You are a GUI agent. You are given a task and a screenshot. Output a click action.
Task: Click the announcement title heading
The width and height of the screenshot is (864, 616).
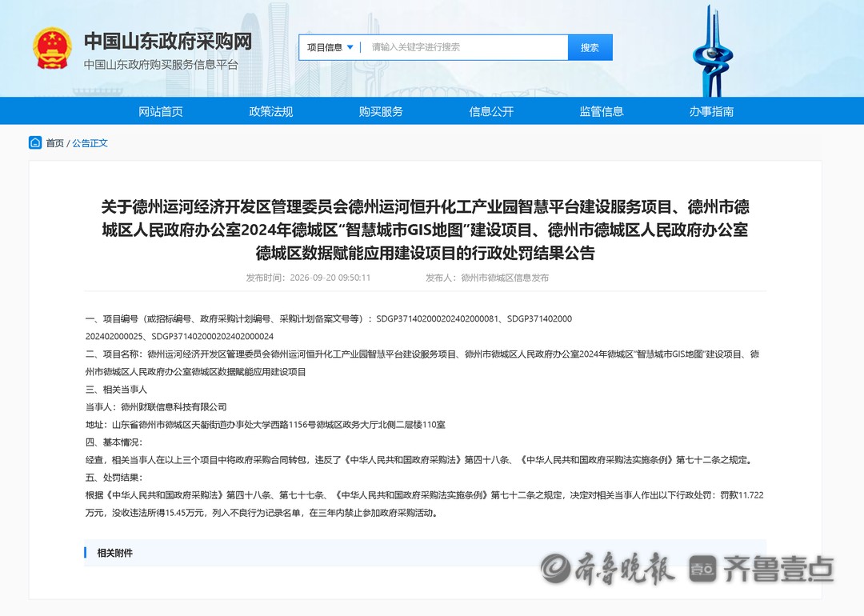click(425, 230)
